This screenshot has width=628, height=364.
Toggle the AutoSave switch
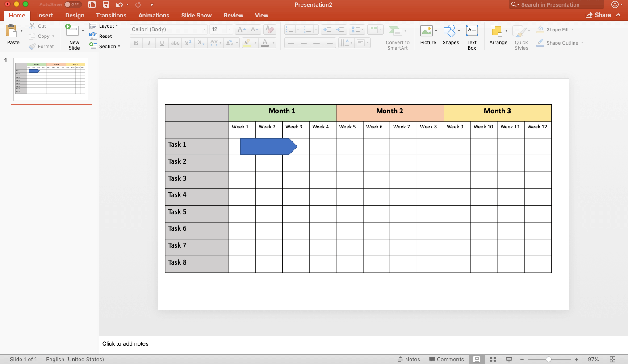(x=73, y=4)
